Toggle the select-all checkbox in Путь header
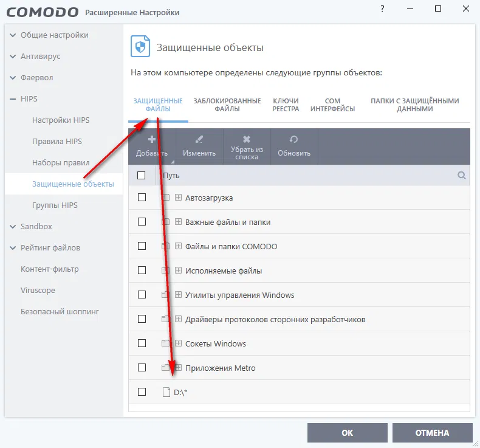This screenshot has width=480, height=448. [141, 175]
